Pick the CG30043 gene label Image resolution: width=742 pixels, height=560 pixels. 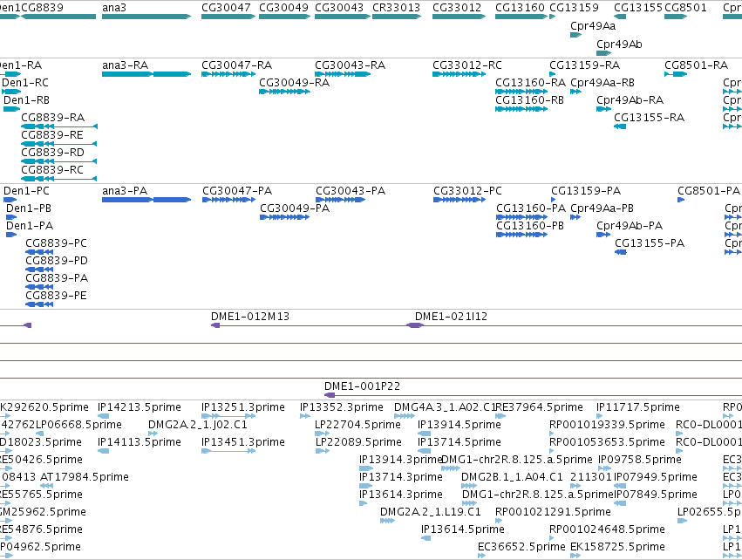[339, 8]
